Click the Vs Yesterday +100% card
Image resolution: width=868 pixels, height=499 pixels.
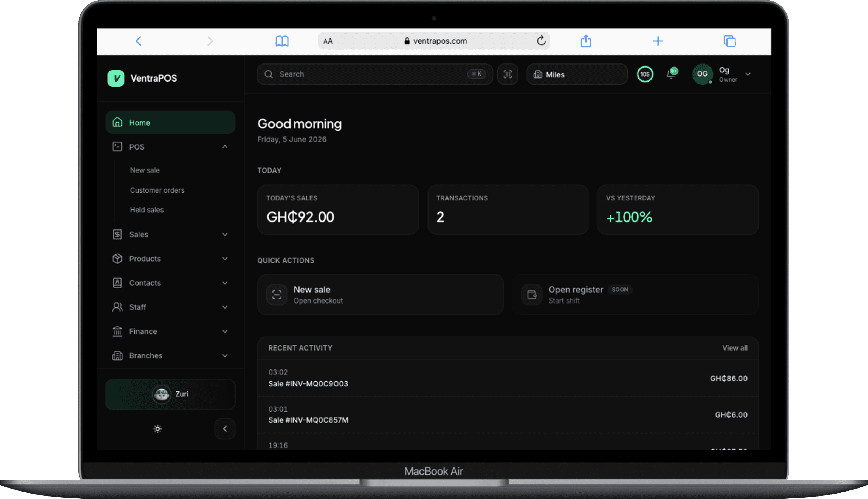click(678, 209)
